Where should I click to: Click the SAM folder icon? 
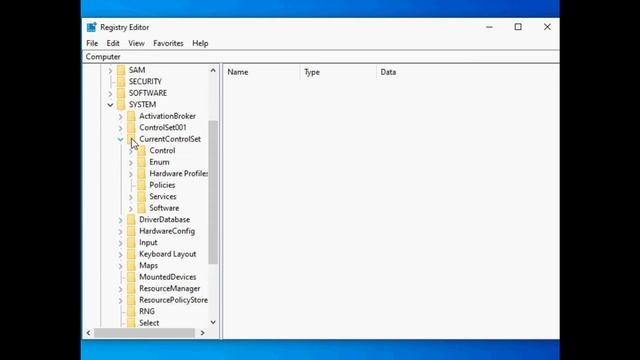tap(121, 70)
